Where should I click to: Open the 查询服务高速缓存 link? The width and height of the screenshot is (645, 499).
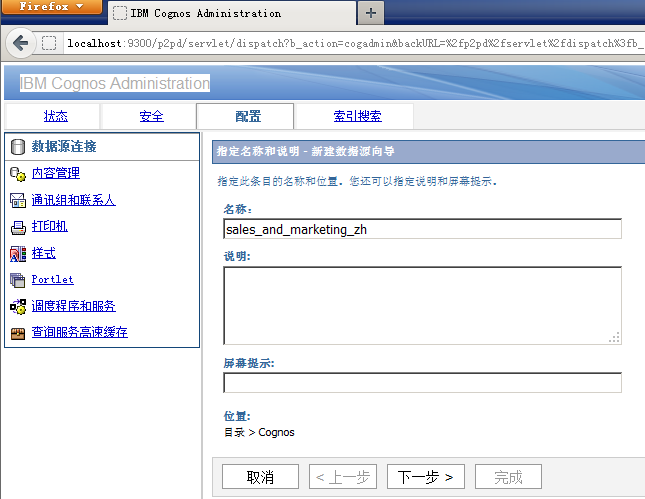coord(80,332)
